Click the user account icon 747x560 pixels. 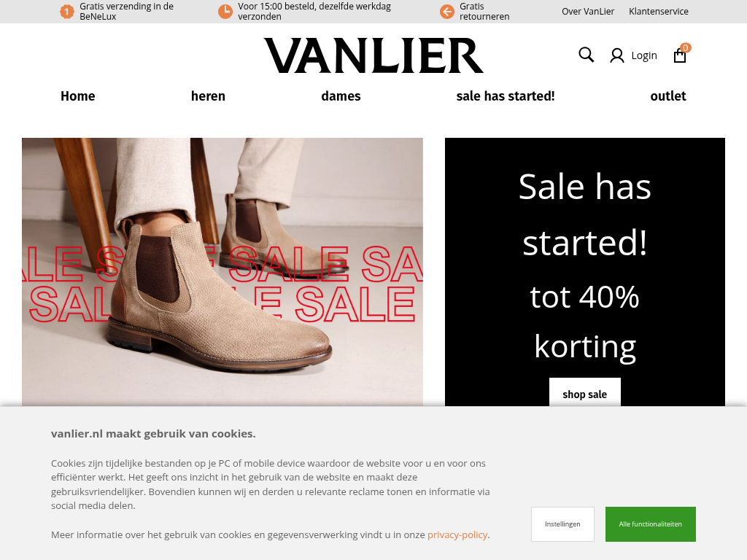click(617, 55)
